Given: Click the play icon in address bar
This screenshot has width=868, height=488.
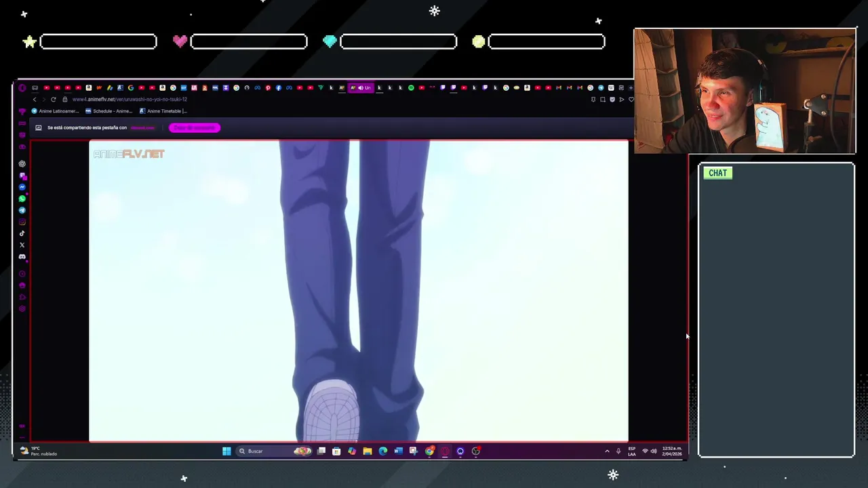Looking at the screenshot, I should click(622, 99).
